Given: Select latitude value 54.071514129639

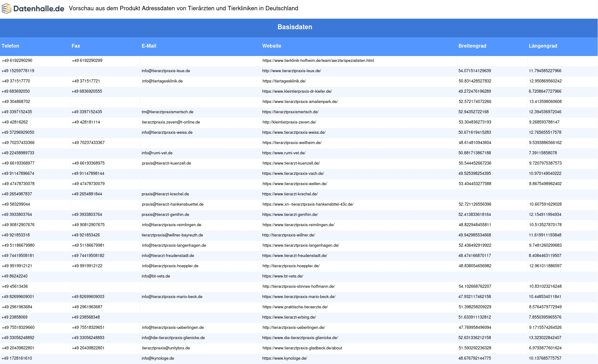Looking at the screenshot, I should (475, 71).
